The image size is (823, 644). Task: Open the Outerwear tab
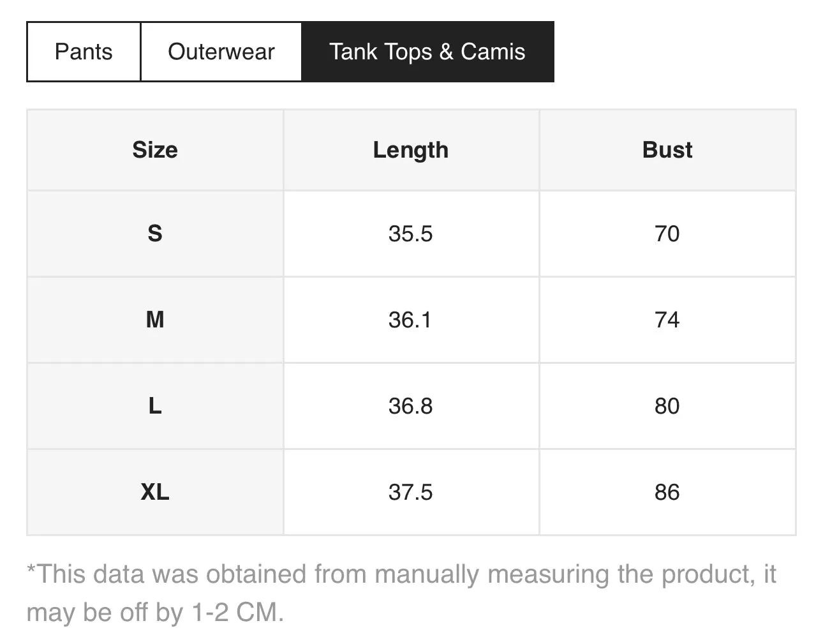[x=221, y=52]
